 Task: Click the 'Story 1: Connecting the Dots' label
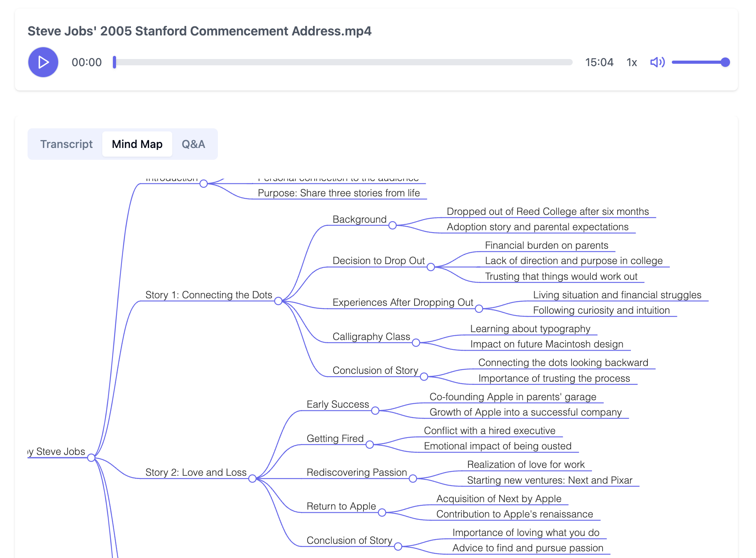[x=208, y=295]
